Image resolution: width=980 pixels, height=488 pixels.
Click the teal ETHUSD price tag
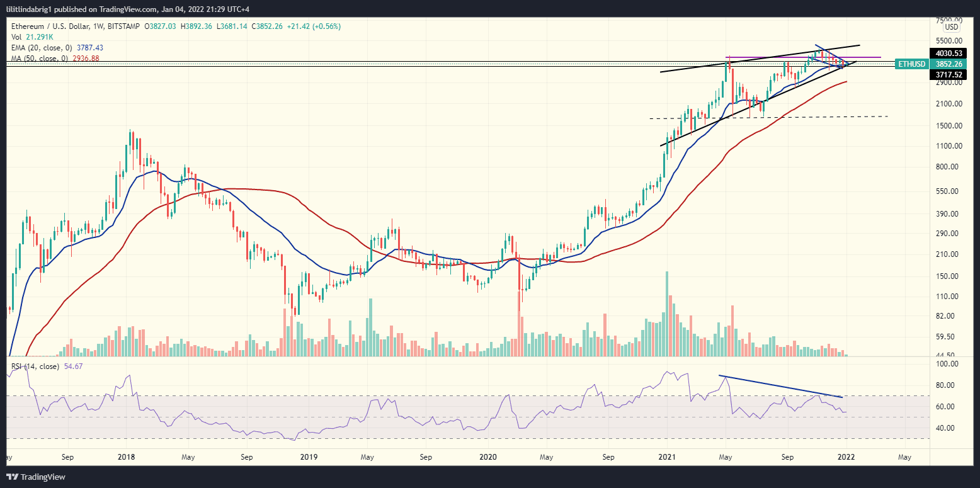coord(912,64)
